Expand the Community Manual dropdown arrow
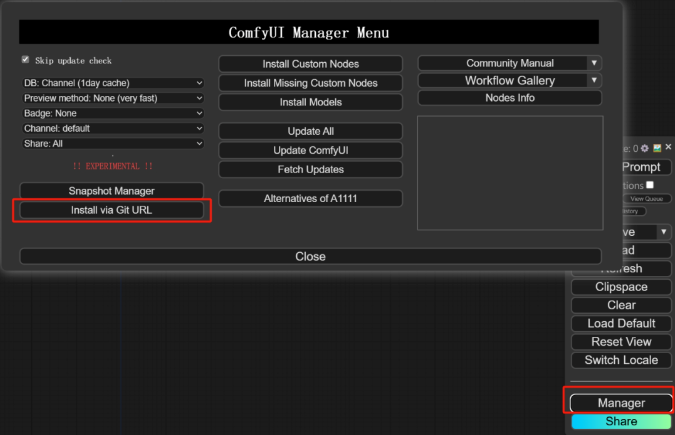 tap(594, 63)
